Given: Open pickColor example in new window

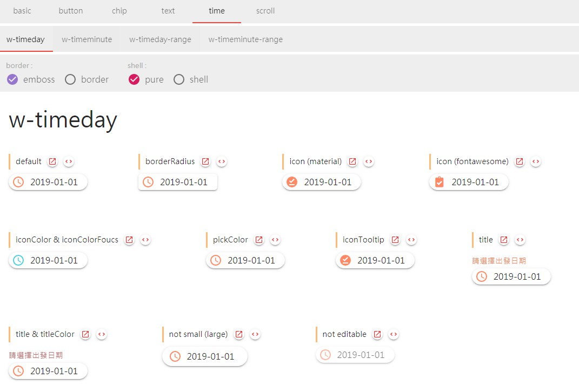Looking at the screenshot, I should point(259,240).
